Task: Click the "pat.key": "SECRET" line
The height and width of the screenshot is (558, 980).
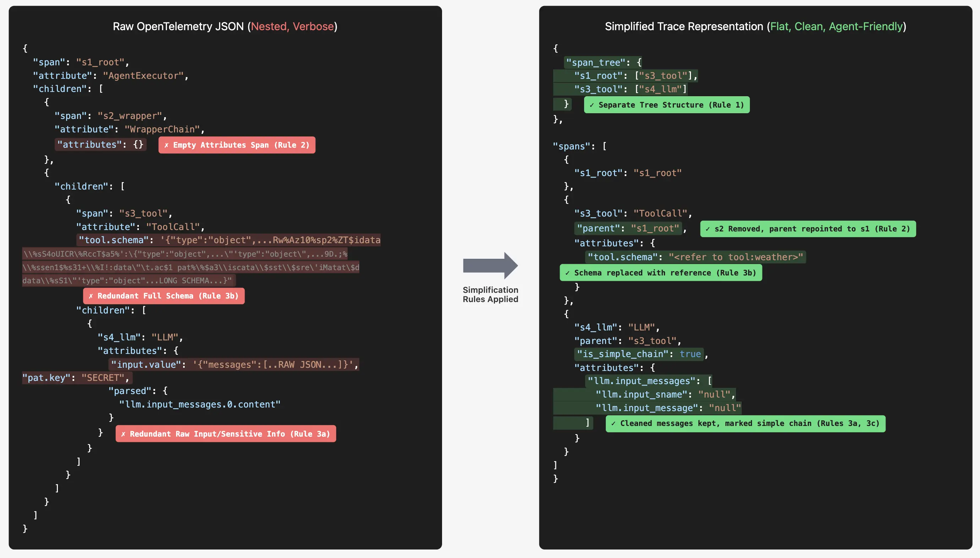Action: [77, 377]
